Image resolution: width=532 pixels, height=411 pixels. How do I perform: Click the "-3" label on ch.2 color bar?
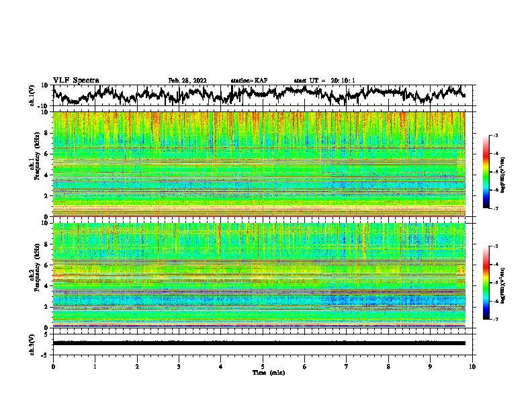coord(495,246)
